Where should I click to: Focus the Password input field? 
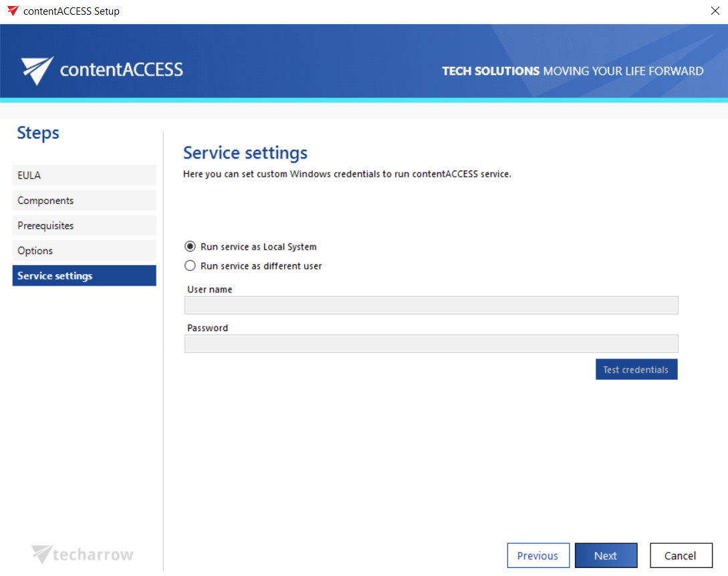(x=431, y=344)
